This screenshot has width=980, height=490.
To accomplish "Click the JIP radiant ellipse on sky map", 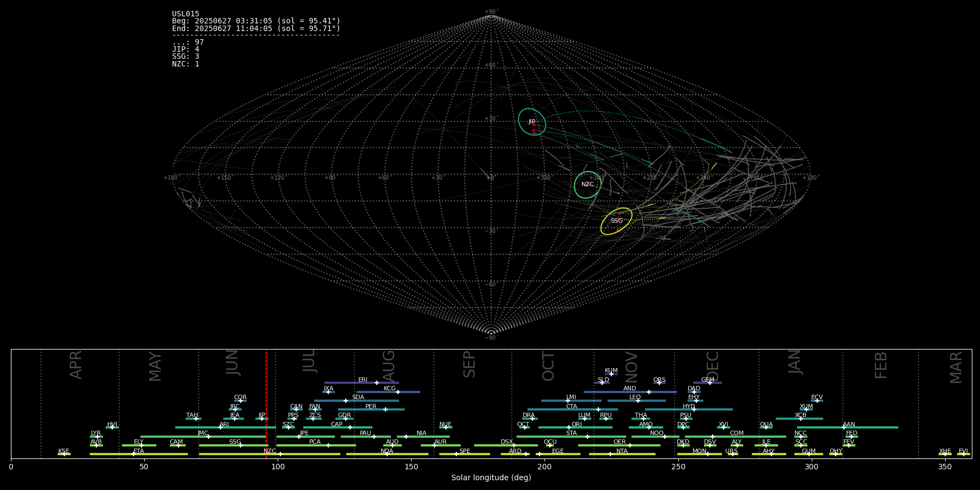I will (x=532, y=122).
